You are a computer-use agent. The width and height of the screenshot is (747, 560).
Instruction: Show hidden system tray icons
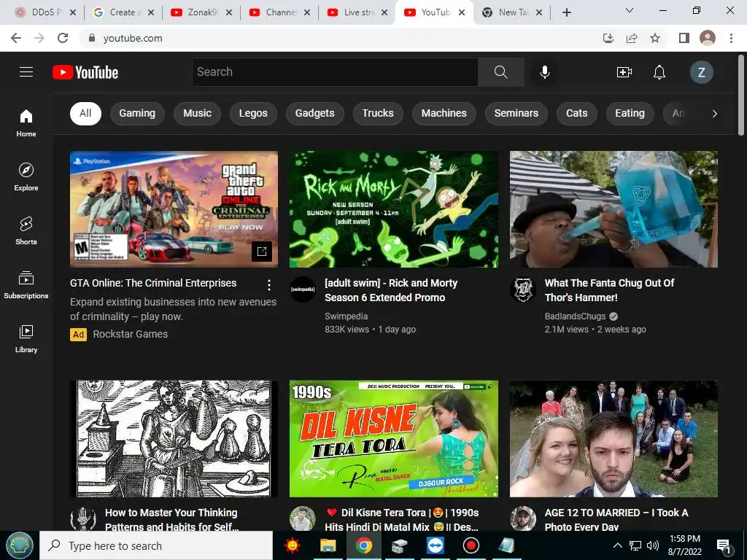pyautogui.click(x=617, y=545)
